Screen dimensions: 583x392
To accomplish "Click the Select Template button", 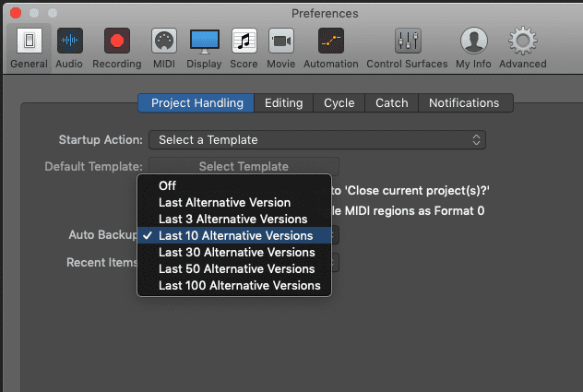I will coord(244,167).
